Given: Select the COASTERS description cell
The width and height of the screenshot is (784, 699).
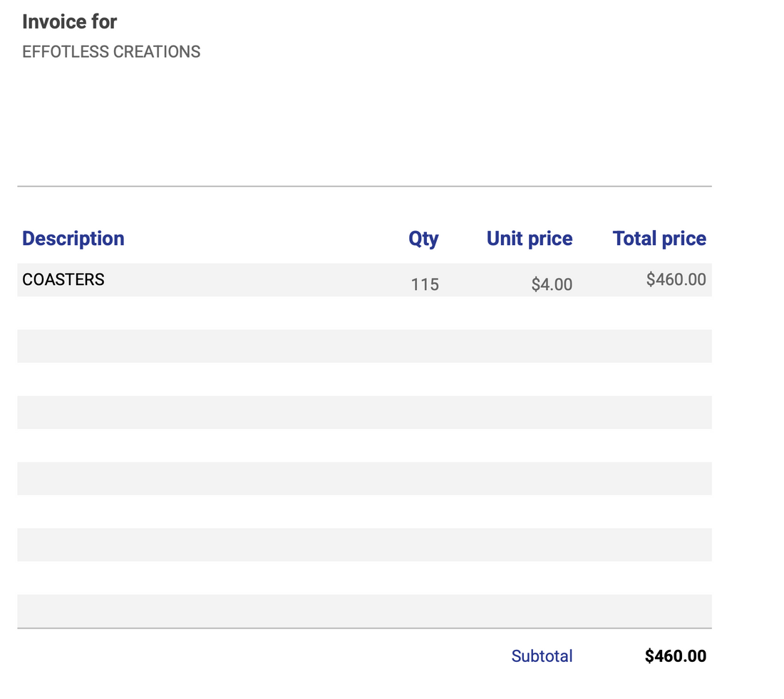Looking at the screenshot, I should [x=63, y=280].
